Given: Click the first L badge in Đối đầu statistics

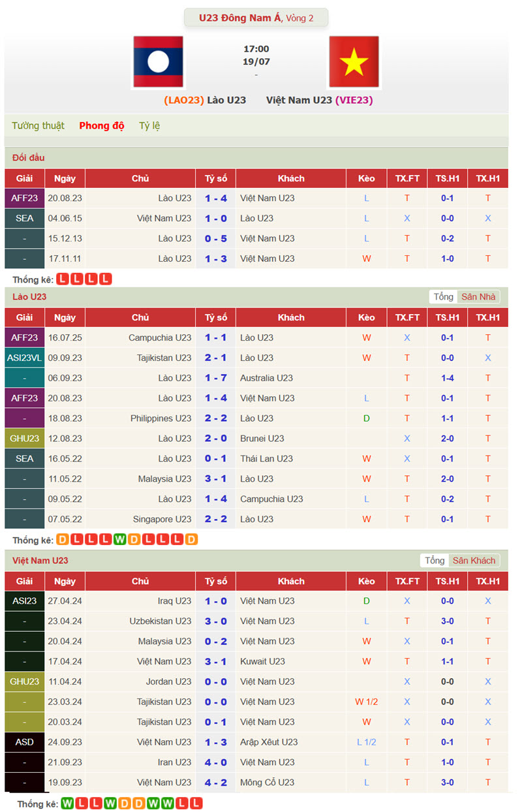Looking at the screenshot, I should [63, 279].
